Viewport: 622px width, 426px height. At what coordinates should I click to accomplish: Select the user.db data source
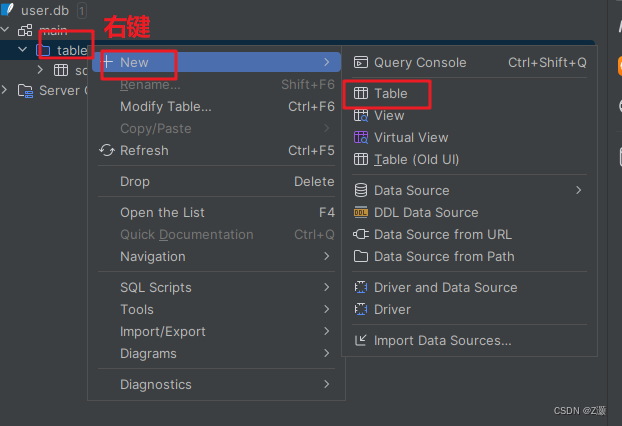click(44, 10)
